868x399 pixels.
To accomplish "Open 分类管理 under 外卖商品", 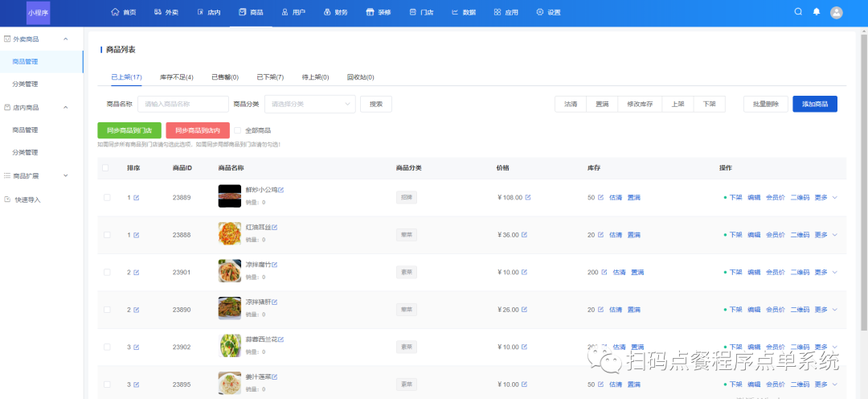I will 25,84.
